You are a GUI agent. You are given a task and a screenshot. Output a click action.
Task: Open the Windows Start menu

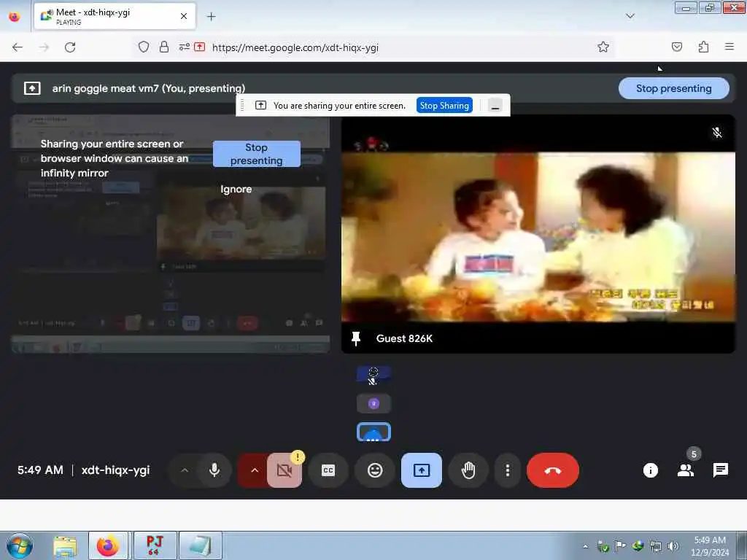pos(20,545)
